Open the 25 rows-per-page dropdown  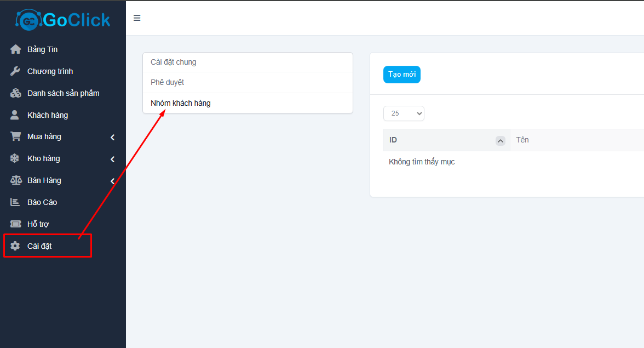[404, 113]
